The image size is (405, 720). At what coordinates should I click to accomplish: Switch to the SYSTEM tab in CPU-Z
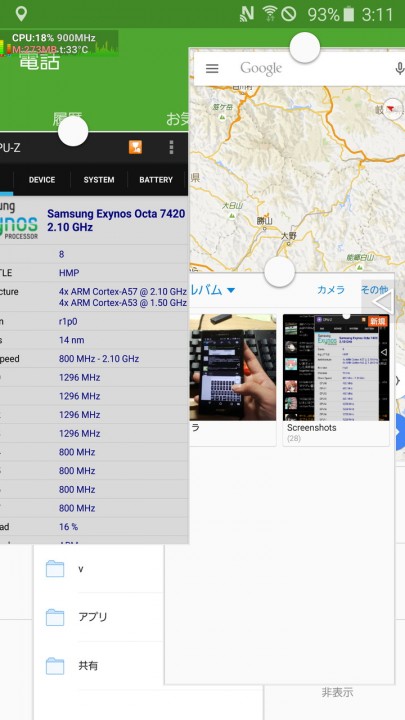[99, 180]
